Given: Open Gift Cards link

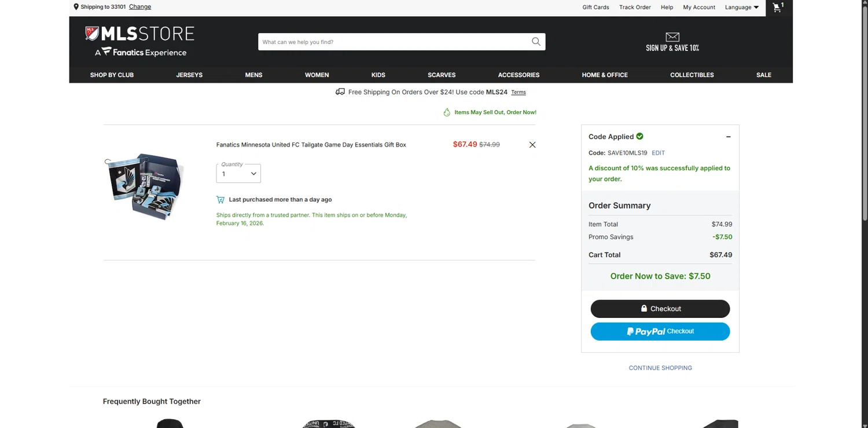Looking at the screenshot, I should tap(595, 8).
